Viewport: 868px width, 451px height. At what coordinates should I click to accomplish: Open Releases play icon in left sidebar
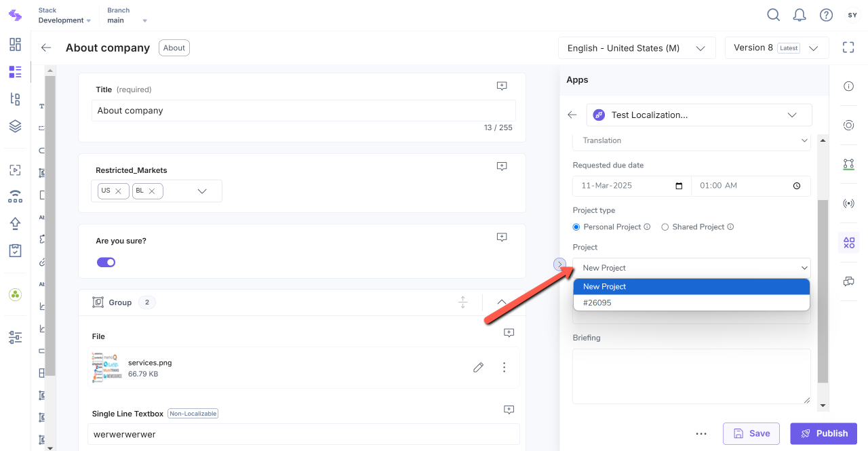[15, 170]
